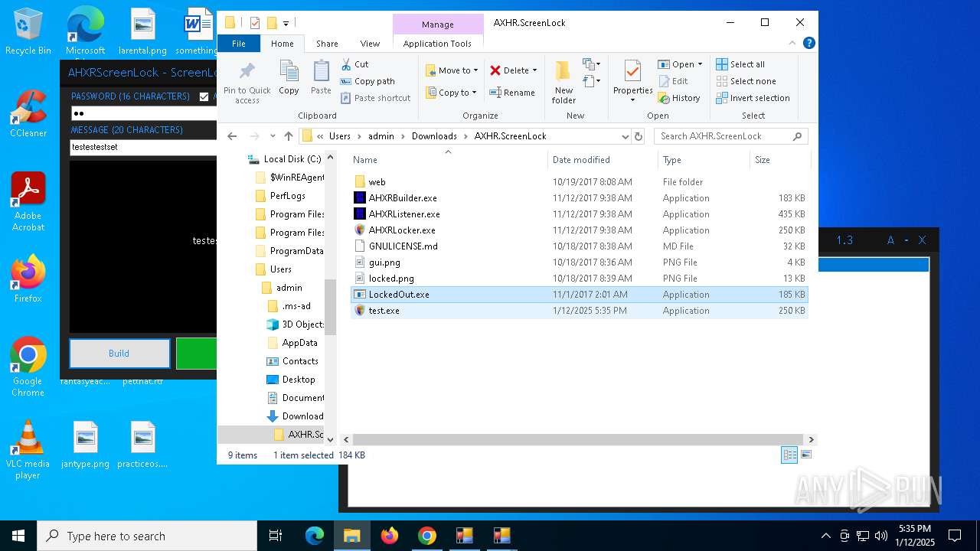Click the Windows Start button

click(x=18, y=536)
